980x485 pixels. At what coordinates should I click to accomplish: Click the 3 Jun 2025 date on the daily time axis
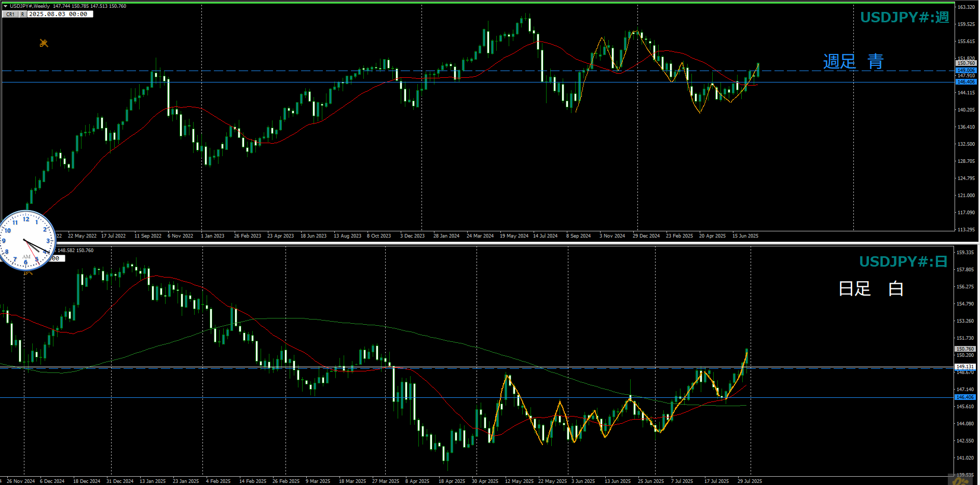(x=583, y=481)
